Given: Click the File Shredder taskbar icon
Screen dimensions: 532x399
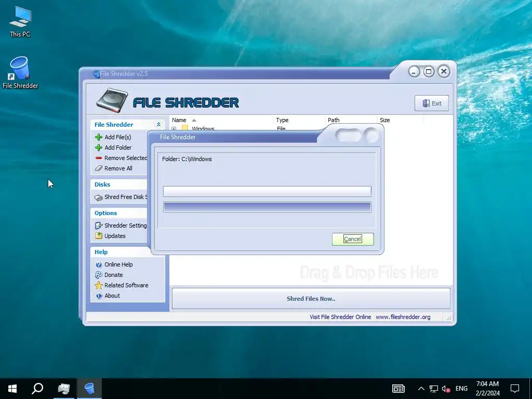Looking at the screenshot, I should 89,389.
